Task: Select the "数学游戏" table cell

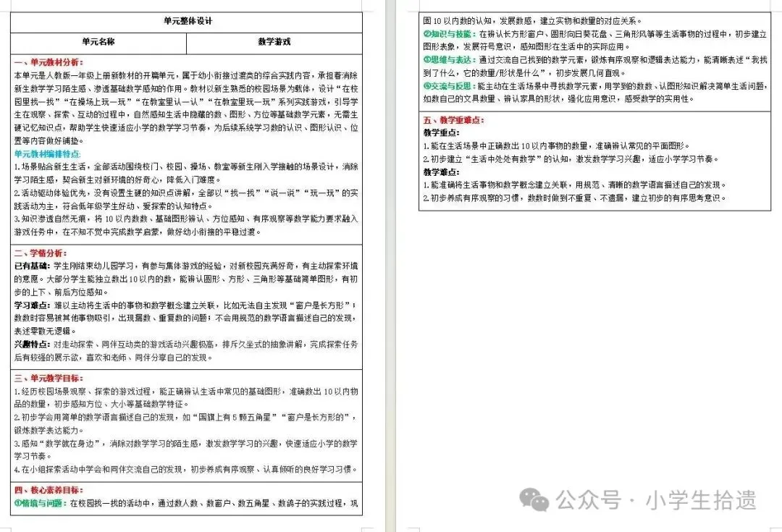Action: [x=274, y=42]
